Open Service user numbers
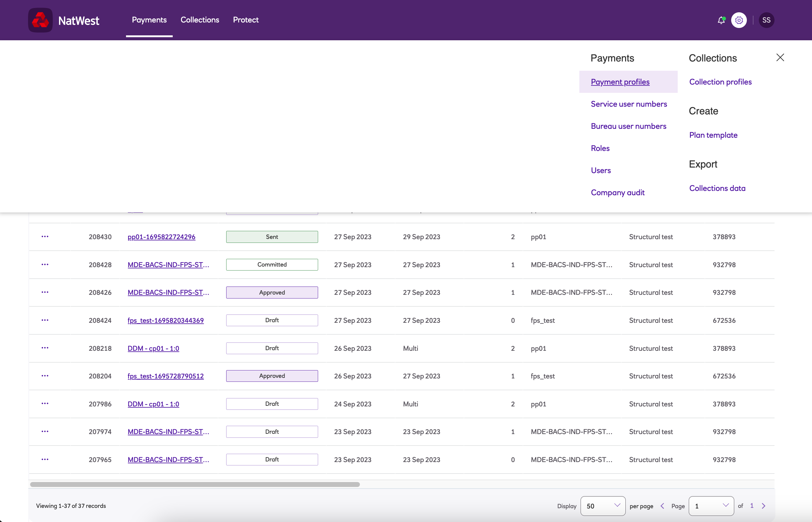 point(629,104)
